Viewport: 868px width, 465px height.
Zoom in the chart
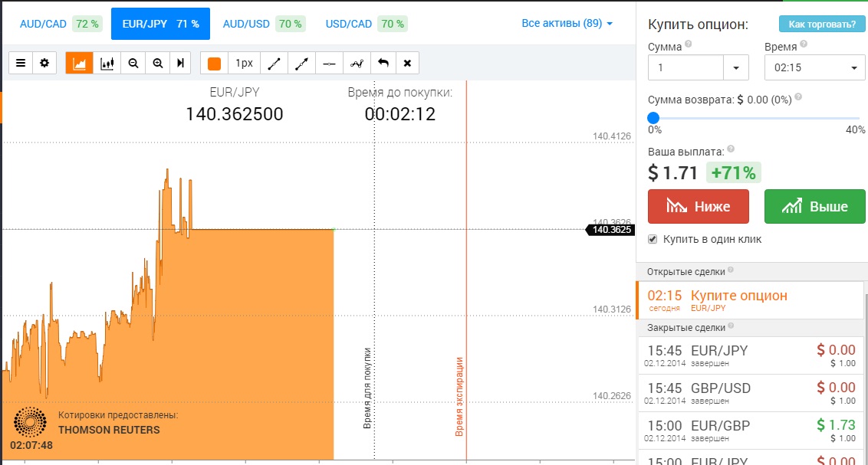(x=157, y=63)
